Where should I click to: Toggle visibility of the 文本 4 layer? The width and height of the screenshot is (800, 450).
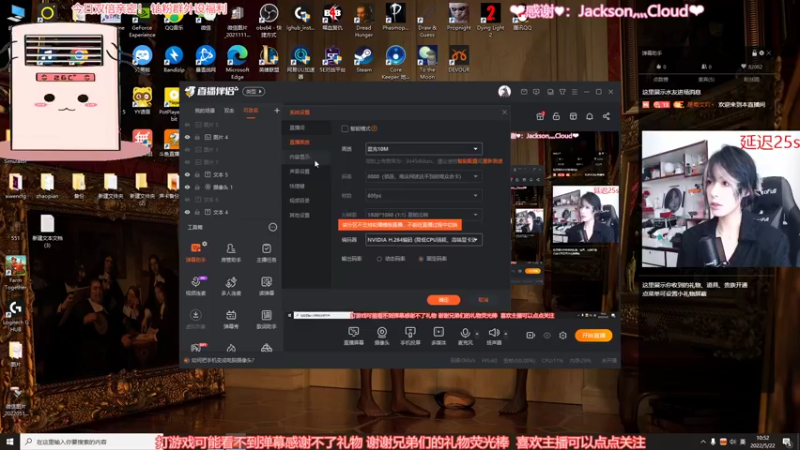(187, 212)
